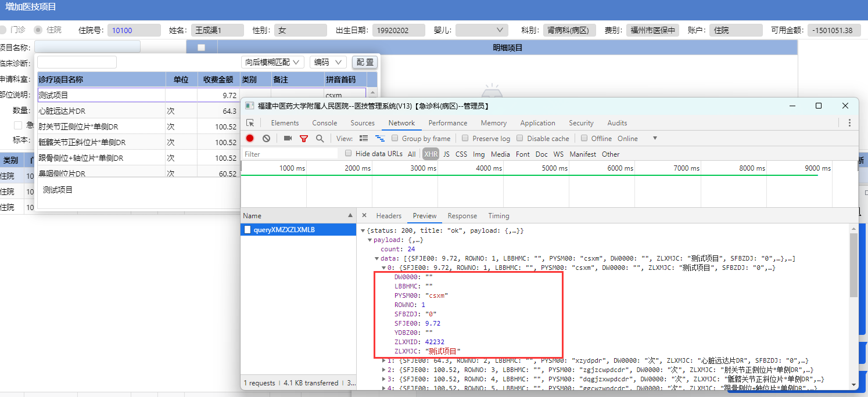Switch to large request rows view icon
868x397 pixels.
click(x=364, y=138)
